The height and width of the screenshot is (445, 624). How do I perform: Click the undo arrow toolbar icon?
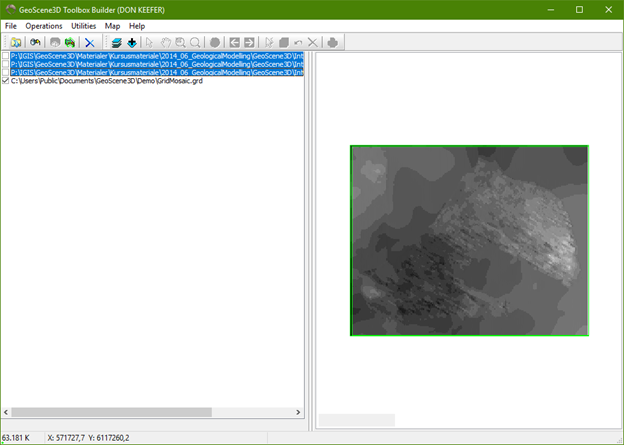tap(298, 42)
